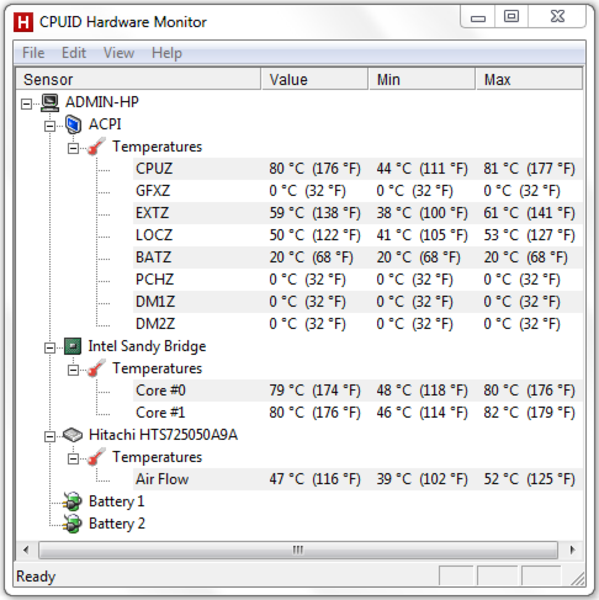Click the ACPI monitor icon
This screenshot has width=599, height=600.
pos(73,125)
